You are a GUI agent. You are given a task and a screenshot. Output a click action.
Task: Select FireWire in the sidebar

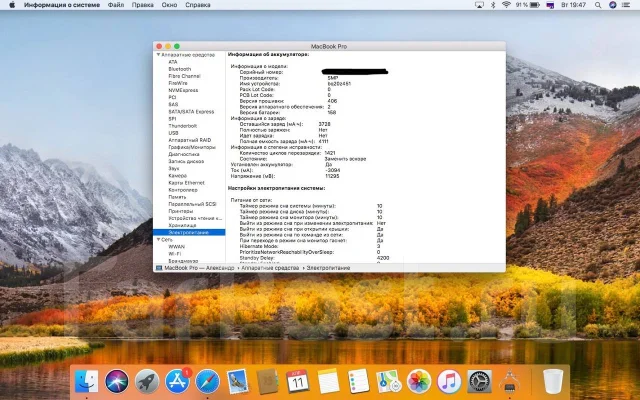178,83
